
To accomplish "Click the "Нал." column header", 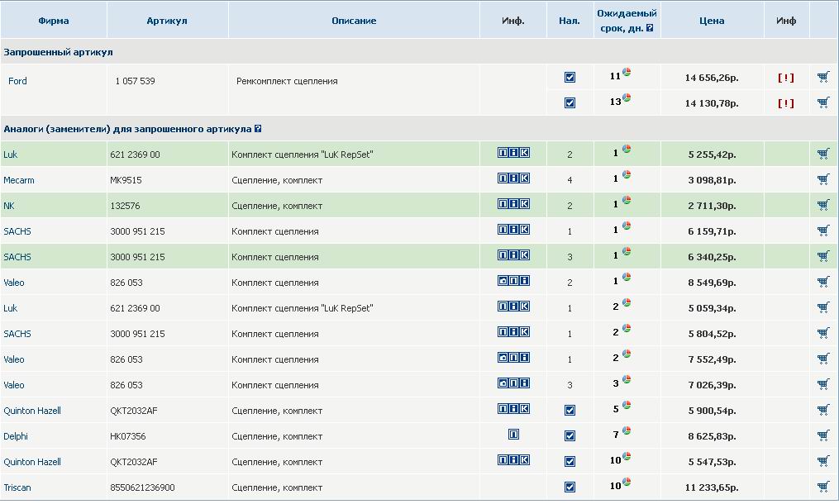I will 570,21.
